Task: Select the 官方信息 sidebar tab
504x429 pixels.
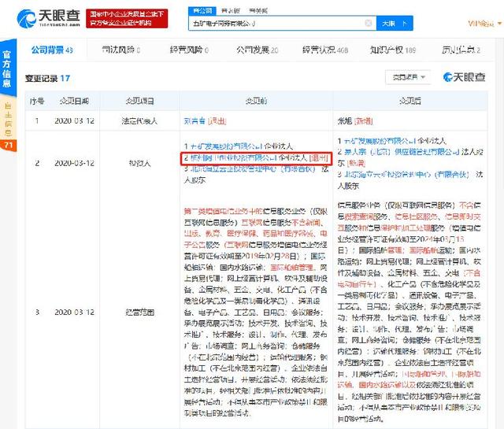Action: 8,68
